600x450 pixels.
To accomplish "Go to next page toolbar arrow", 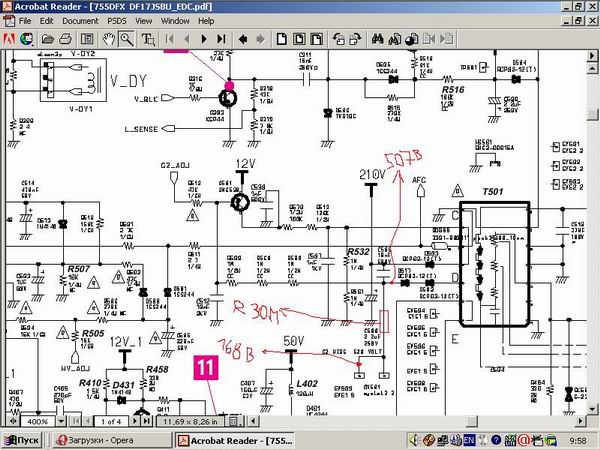I will pos(204,39).
